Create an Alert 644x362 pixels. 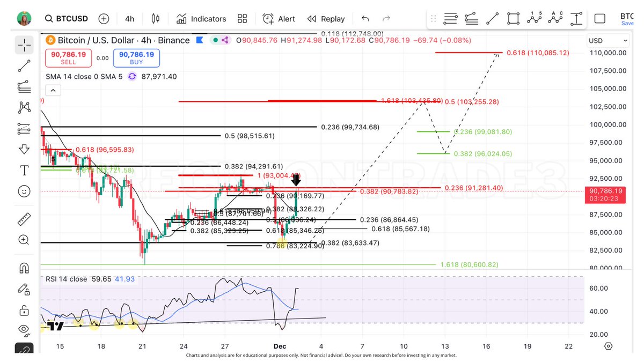[279, 19]
